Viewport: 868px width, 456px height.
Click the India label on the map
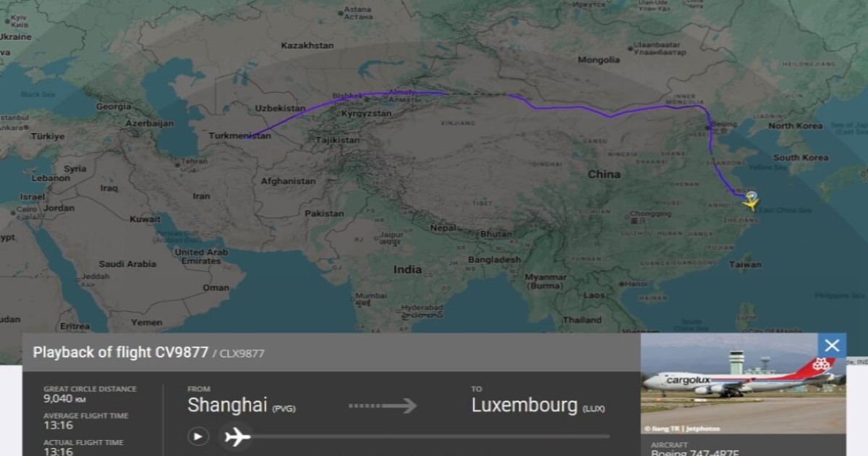(407, 269)
